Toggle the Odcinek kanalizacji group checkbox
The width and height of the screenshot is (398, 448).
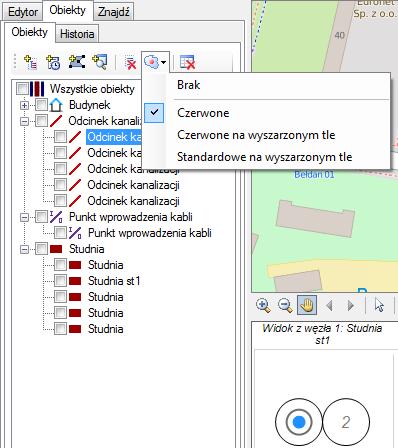(41, 121)
